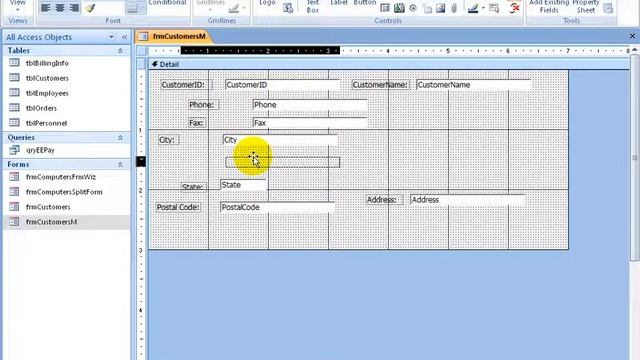
Task: Select the State text box control
Action: coord(244,185)
